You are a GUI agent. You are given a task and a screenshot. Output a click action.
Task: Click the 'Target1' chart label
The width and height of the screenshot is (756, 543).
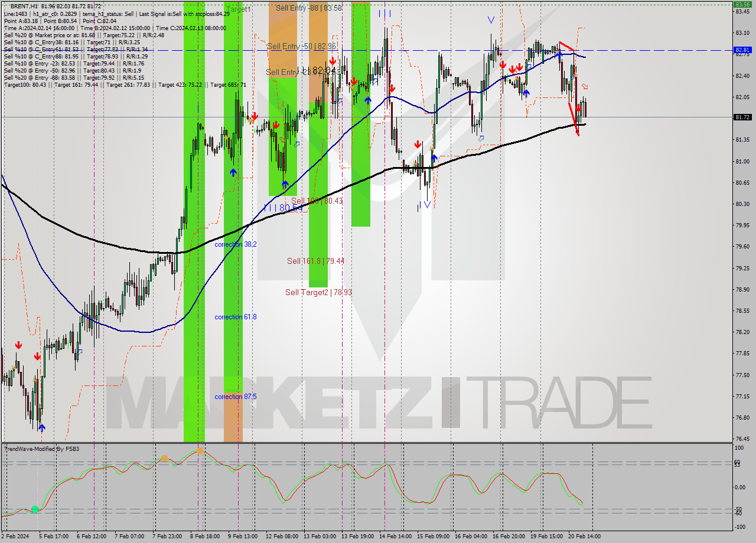tap(238, 9)
